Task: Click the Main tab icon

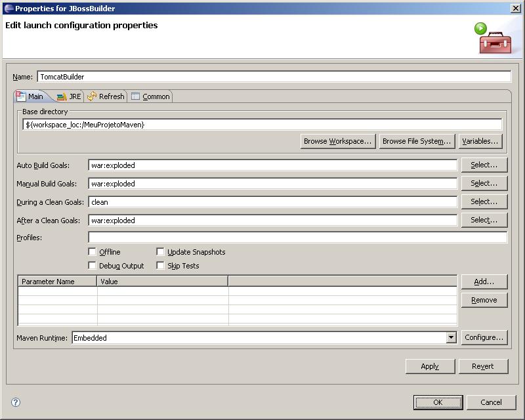Action: pyautogui.click(x=21, y=96)
